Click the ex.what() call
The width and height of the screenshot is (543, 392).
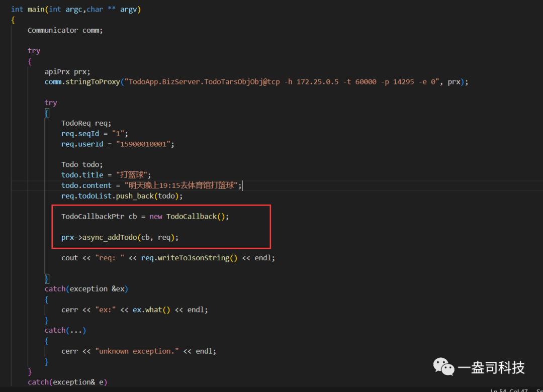151,310
